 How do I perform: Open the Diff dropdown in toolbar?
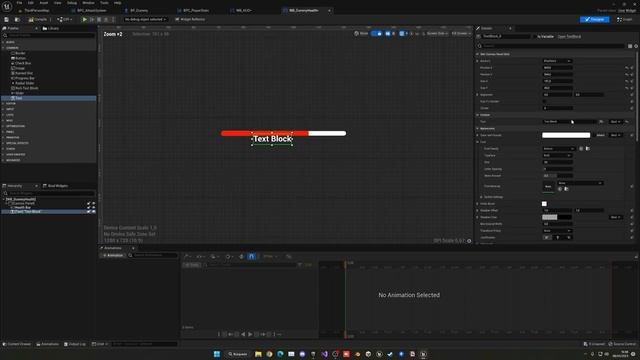click(x=65, y=19)
